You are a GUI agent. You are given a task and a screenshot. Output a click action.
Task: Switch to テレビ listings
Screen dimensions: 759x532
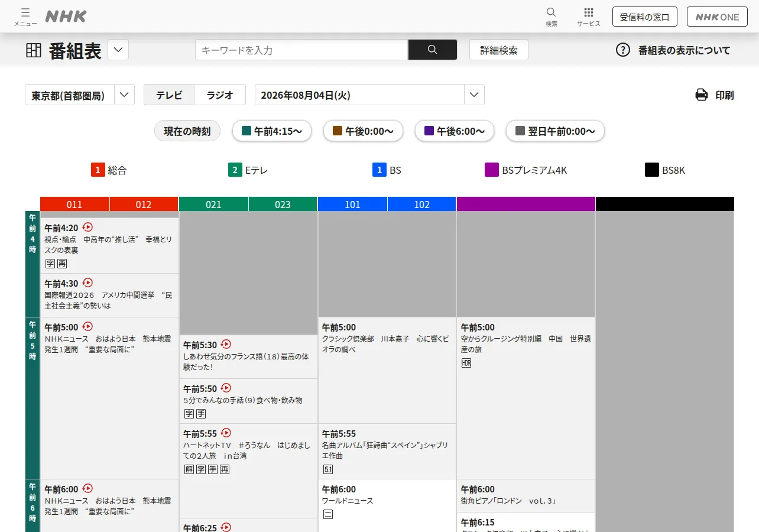point(169,95)
